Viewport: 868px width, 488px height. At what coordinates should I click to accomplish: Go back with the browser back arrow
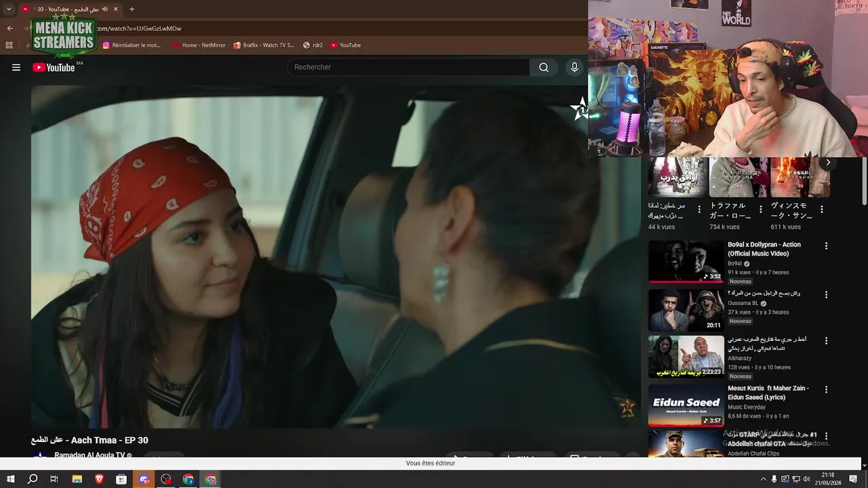(9, 28)
